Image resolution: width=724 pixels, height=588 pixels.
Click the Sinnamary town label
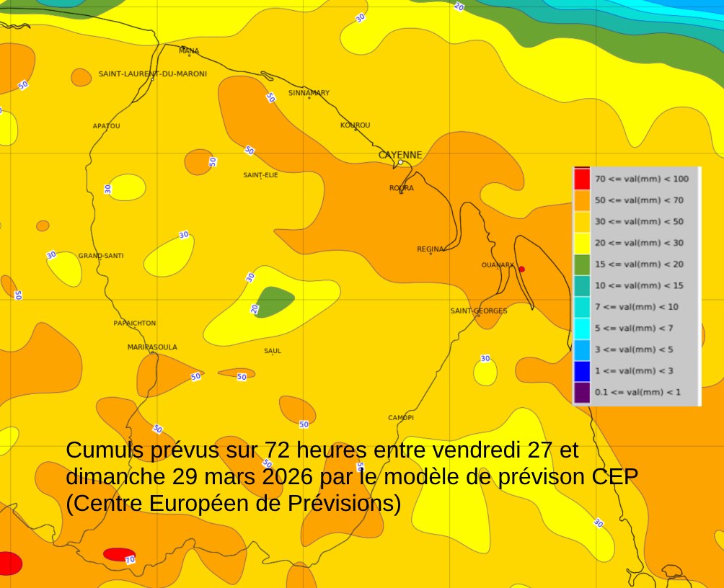pyautogui.click(x=309, y=93)
